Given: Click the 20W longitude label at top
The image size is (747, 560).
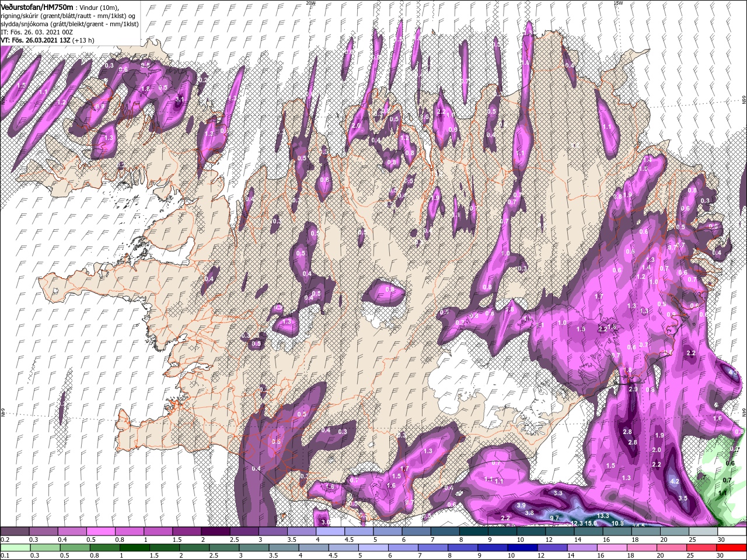Looking at the screenshot, I should coord(310,3).
